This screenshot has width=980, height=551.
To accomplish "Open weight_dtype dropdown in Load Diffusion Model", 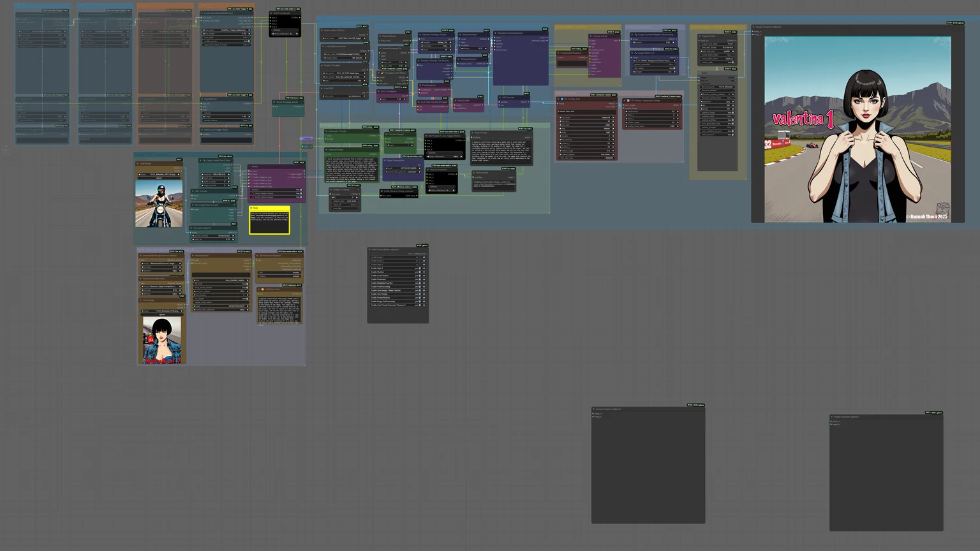I will 344,57.
